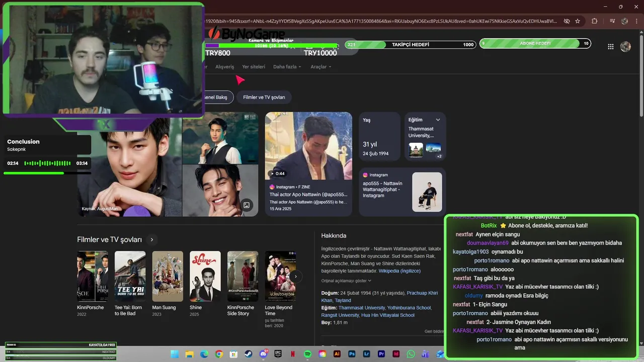Open the Love Beyond Time card
This screenshot has height=362, width=644.
[x=280, y=289]
